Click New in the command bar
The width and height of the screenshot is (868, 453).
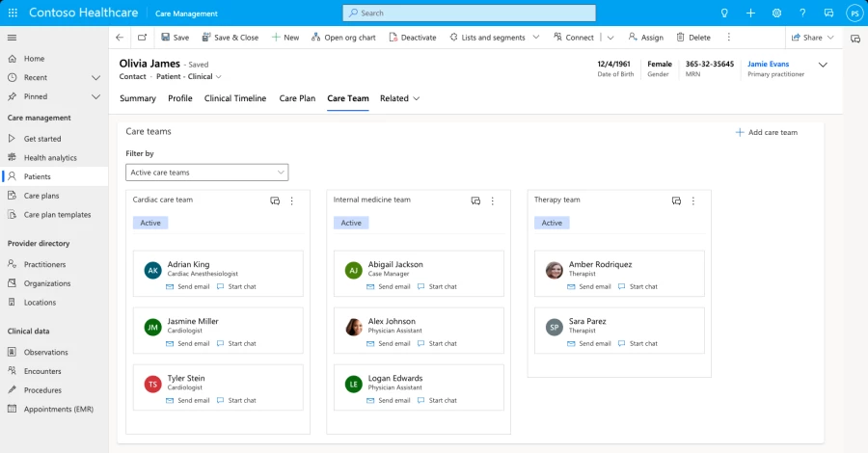click(285, 37)
